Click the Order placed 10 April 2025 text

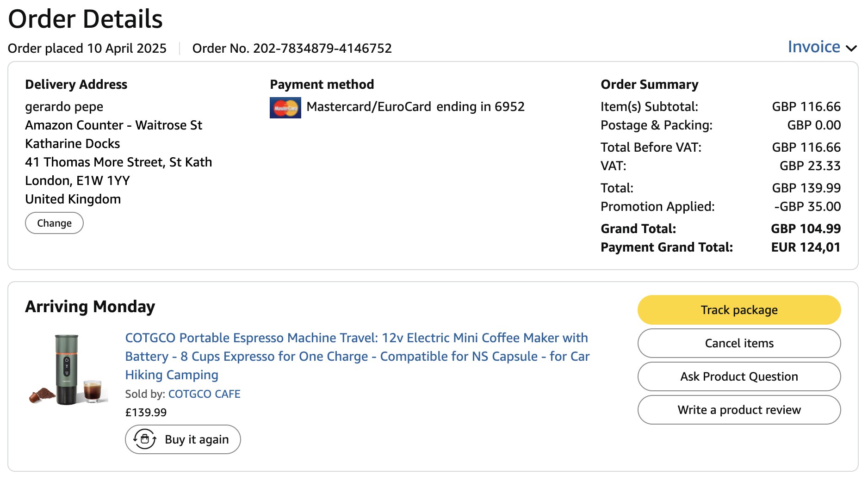pyautogui.click(x=87, y=49)
